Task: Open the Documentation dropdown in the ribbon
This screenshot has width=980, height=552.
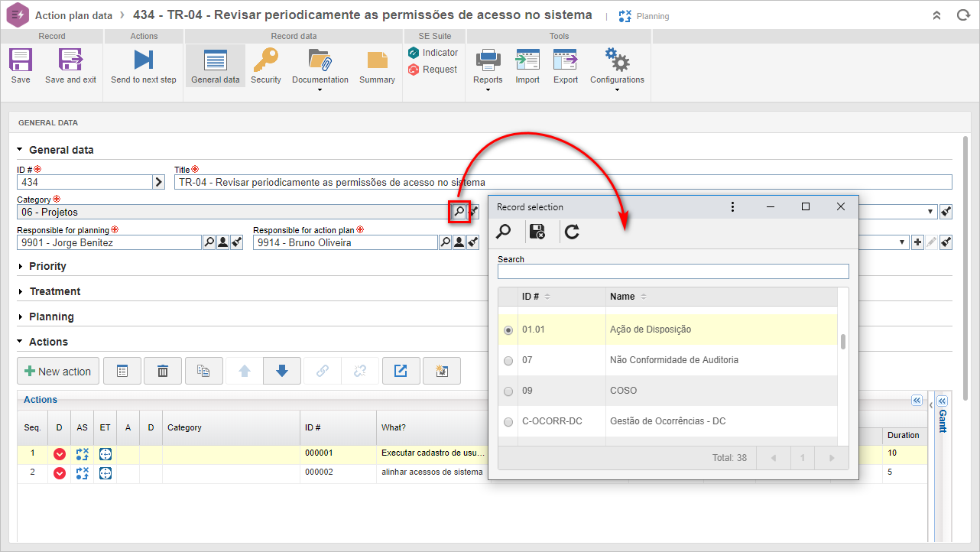Action: [320, 69]
